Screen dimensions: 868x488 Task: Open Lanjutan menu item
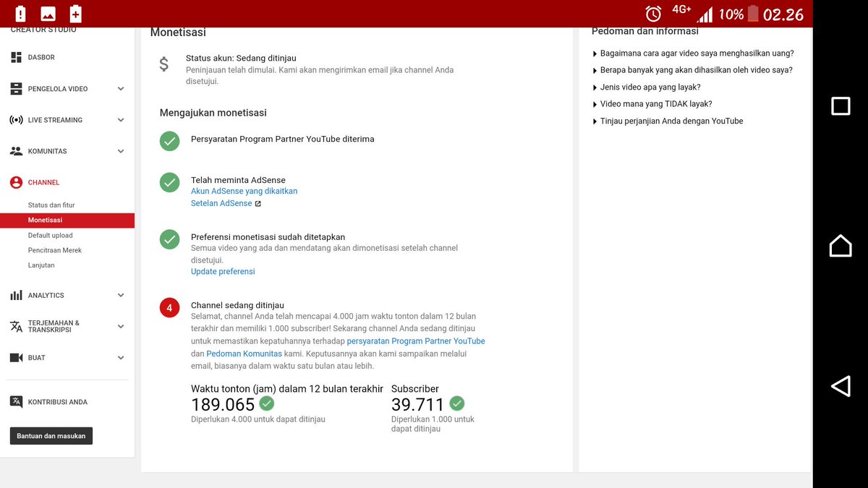click(41, 265)
